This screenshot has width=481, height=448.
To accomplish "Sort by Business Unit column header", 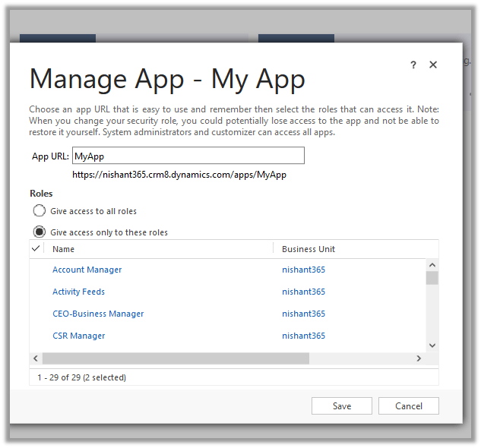I will [x=308, y=249].
